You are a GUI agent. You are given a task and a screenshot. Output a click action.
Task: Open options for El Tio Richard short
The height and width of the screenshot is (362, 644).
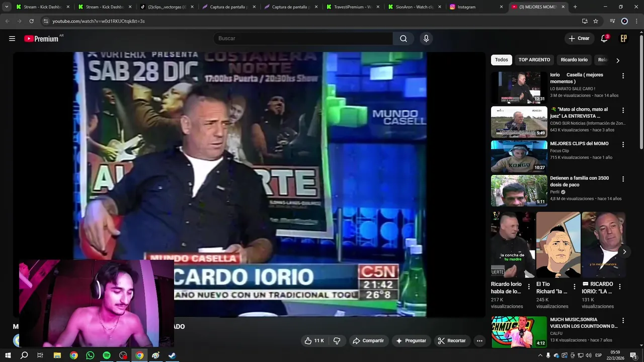coord(574,287)
